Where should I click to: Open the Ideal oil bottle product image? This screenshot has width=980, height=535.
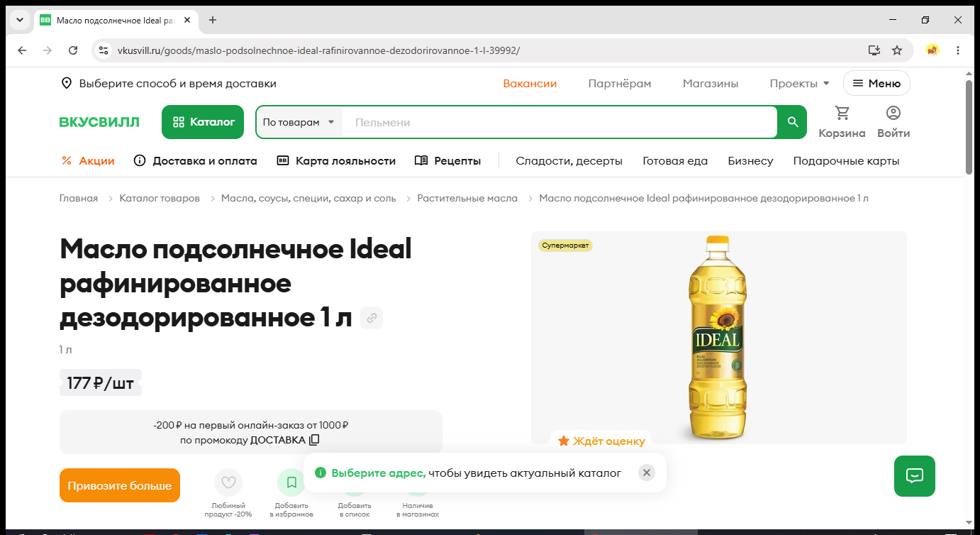(x=718, y=338)
